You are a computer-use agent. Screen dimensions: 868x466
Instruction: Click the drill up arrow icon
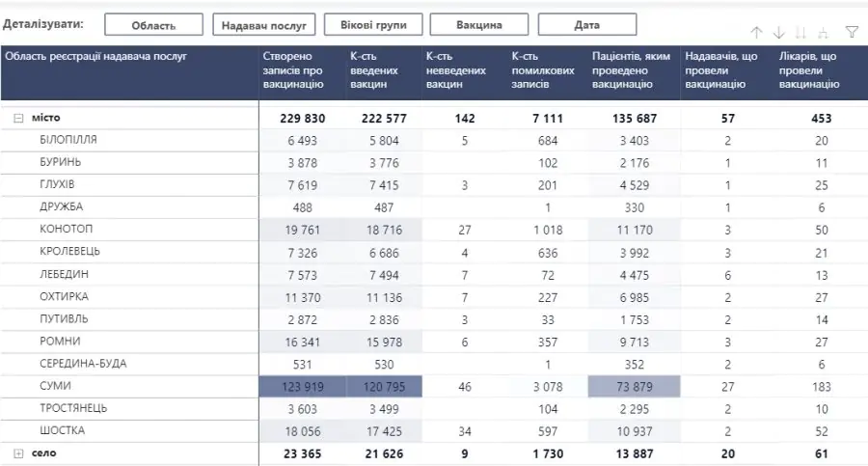tap(757, 32)
